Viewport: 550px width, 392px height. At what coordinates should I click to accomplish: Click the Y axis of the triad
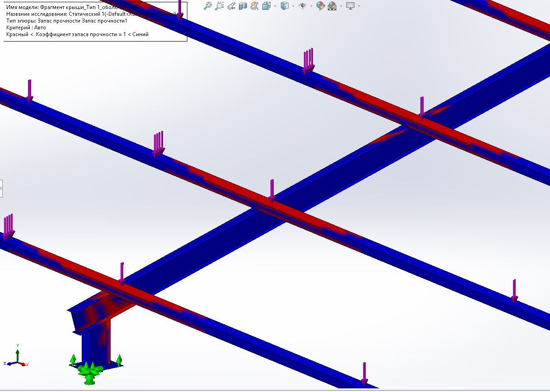18,352
